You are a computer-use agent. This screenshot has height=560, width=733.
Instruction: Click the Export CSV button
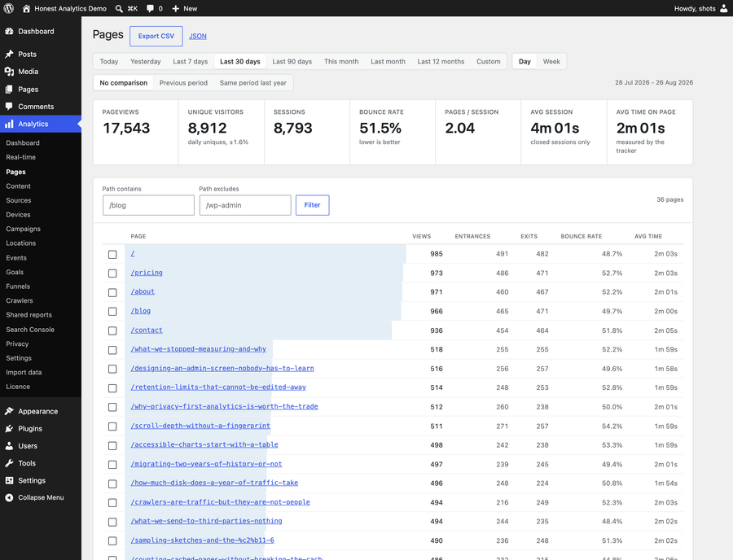tap(156, 36)
